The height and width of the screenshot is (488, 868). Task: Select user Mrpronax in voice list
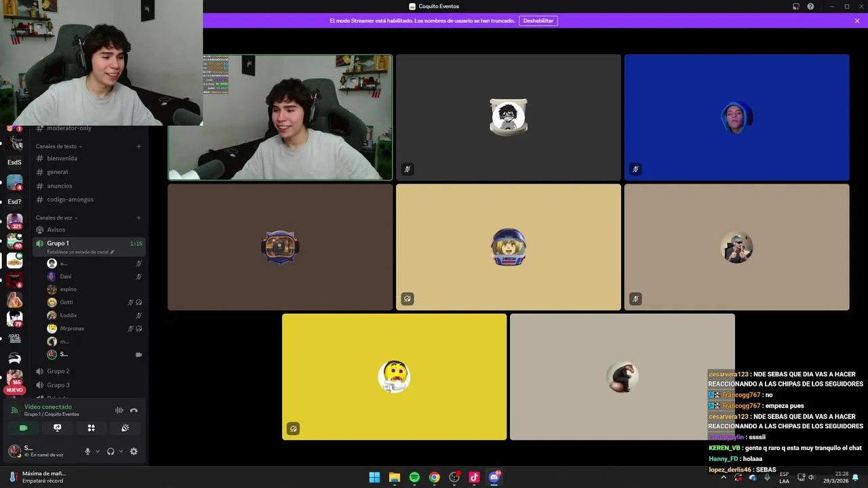[94, 328]
